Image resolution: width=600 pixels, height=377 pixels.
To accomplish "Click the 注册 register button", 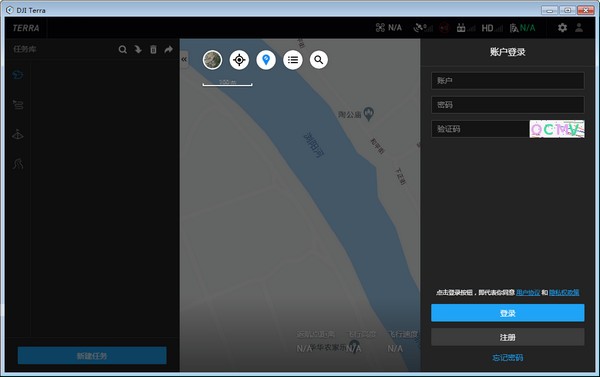I will coord(508,337).
